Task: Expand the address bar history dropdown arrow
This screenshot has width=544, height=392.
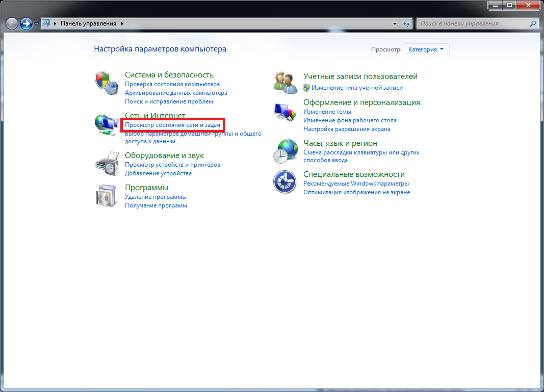Action: coord(395,23)
